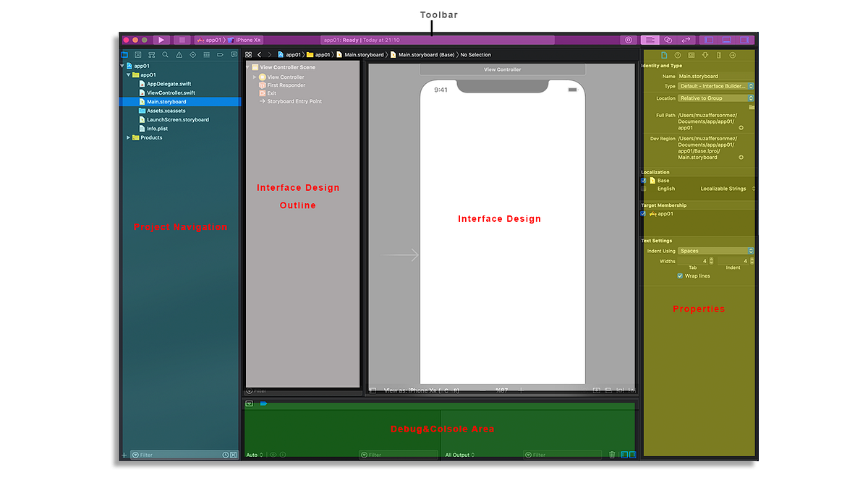The image size is (868, 488).
Task: Change canvas zoom from %87
Action: pyautogui.click(x=502, y=390)
